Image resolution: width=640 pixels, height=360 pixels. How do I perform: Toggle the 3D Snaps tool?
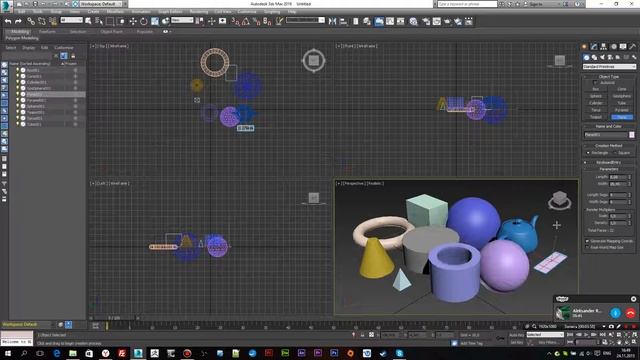click(235, 21)
